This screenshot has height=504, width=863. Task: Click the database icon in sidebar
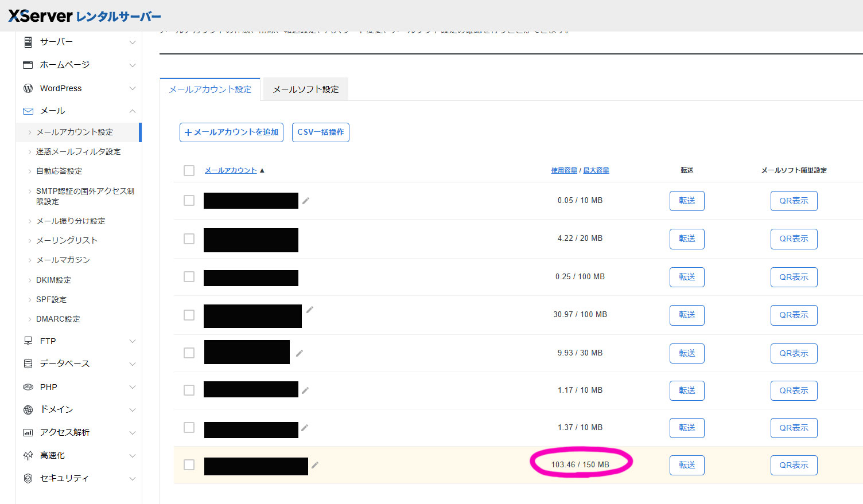click(x=28, y=364)
